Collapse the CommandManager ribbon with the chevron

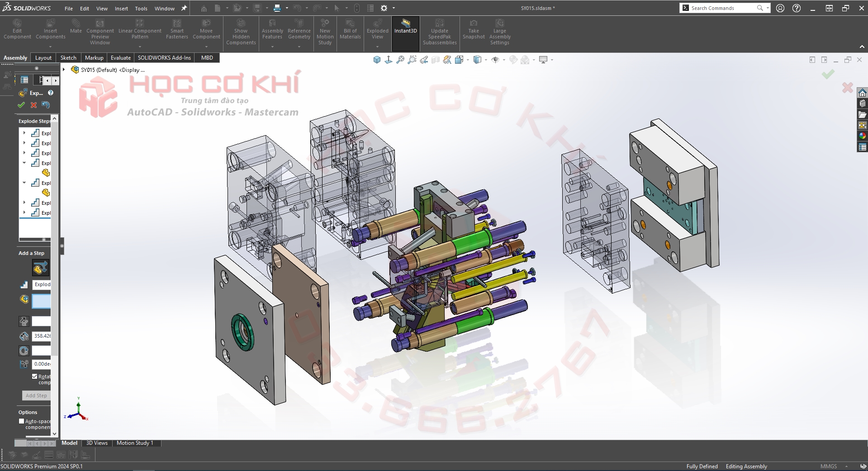tap(862, 47)
